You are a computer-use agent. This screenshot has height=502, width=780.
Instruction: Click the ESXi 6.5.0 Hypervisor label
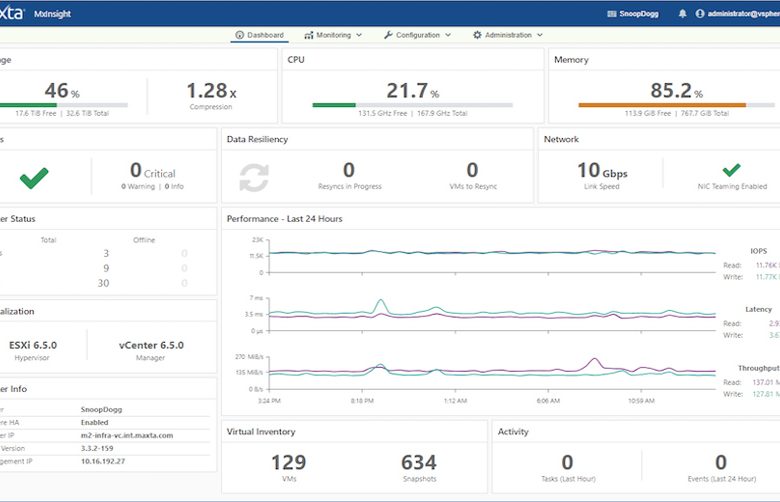pos(33,345)
